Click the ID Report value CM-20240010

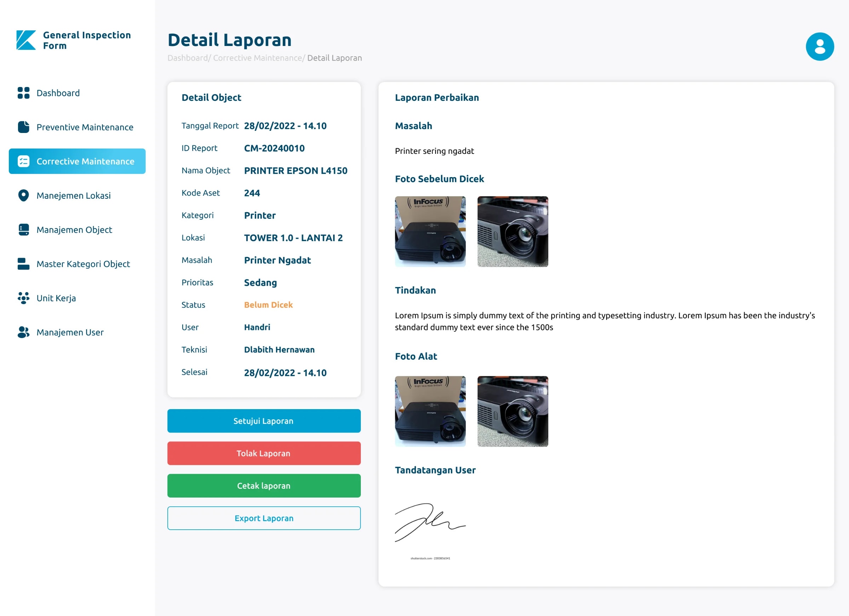coord(275,148)
